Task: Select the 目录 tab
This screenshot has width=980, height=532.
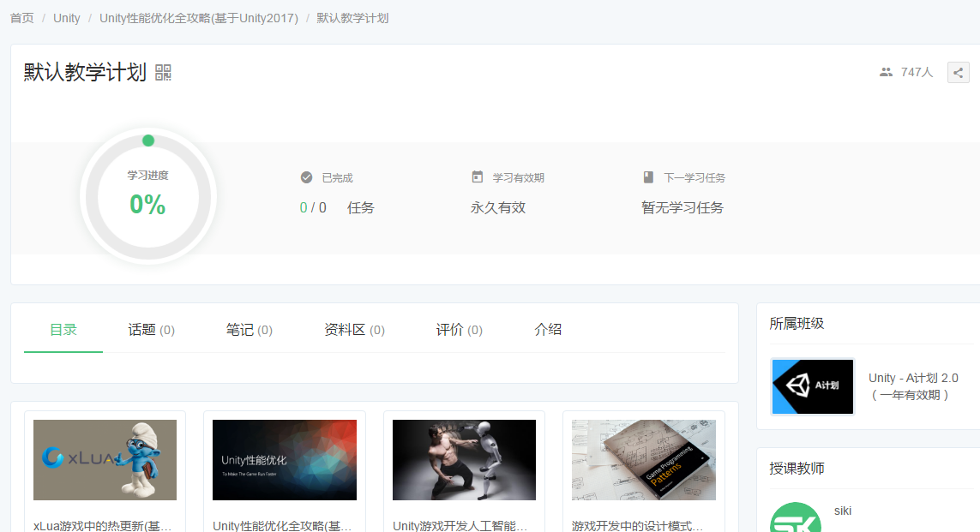Action: pyautogui.click(x=63, y=330)
